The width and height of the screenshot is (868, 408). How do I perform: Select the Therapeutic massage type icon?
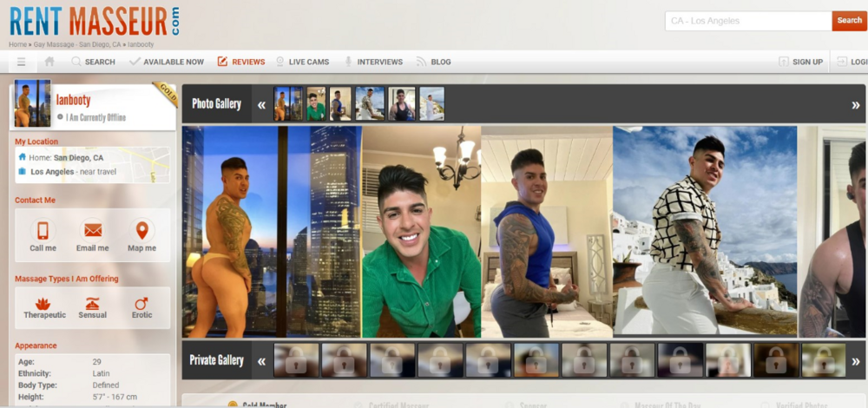coord(43,304)
